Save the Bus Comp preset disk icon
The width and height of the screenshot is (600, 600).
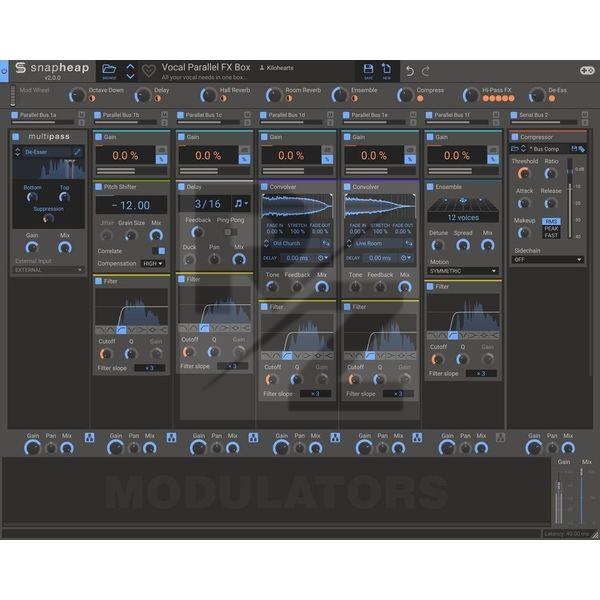pyautogui.click(x=574, y=148)
